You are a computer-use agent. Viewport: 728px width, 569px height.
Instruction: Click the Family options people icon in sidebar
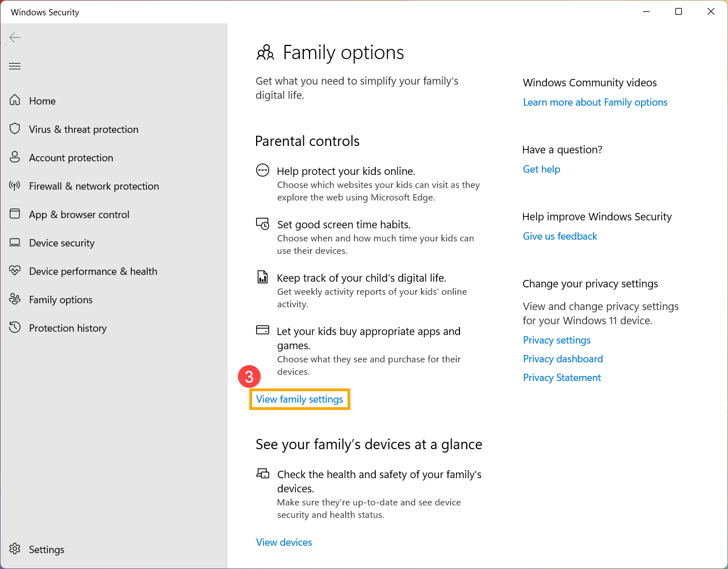[15, 299]
